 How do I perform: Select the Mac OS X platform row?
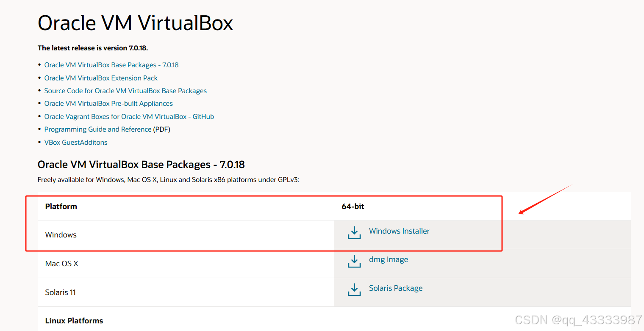[x=61, y=263]
